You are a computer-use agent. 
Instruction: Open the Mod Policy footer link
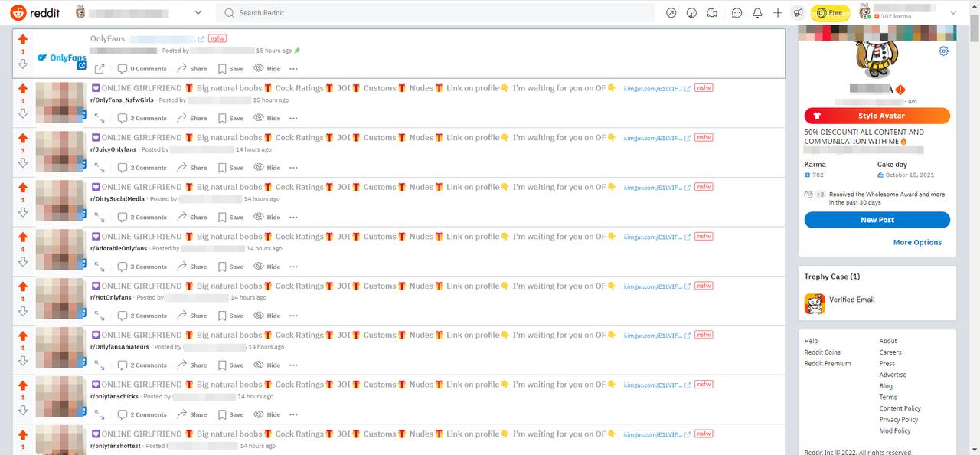[x=895, y=431]
